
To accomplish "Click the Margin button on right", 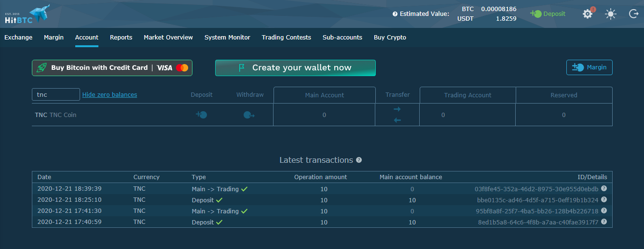I will [589, 67].
